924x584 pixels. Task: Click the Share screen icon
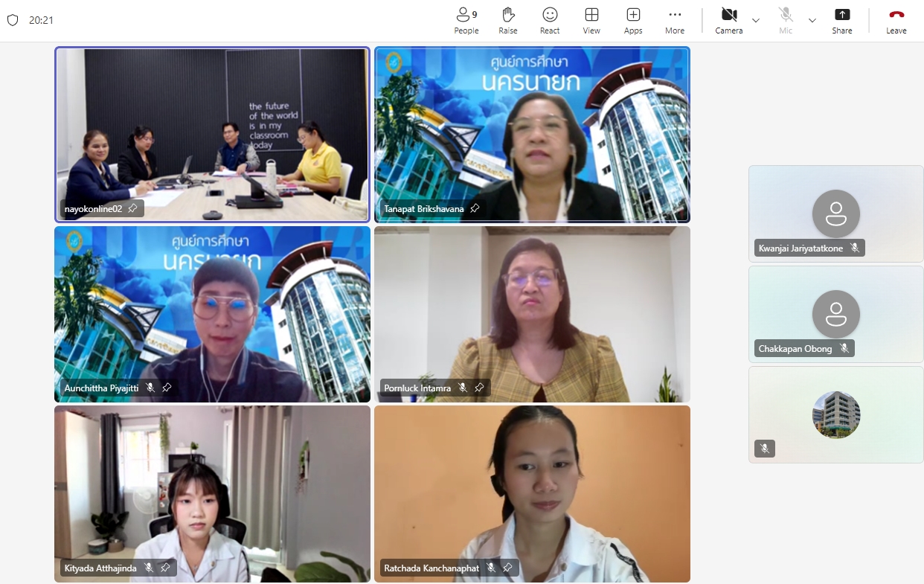(x=842, y=20)
